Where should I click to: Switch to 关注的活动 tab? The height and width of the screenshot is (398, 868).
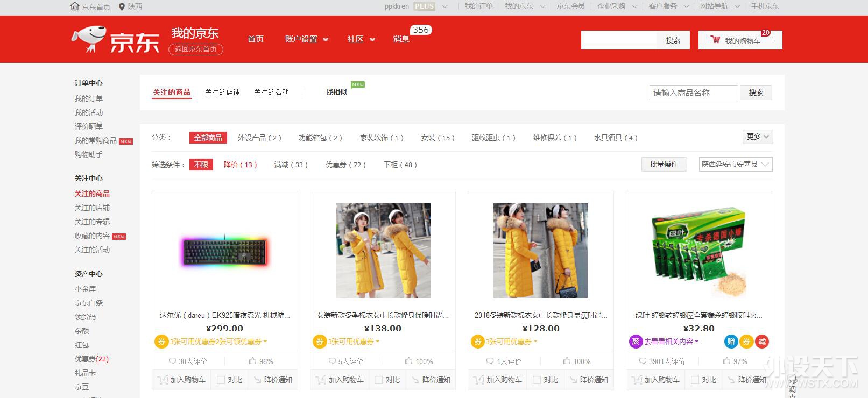271,93
